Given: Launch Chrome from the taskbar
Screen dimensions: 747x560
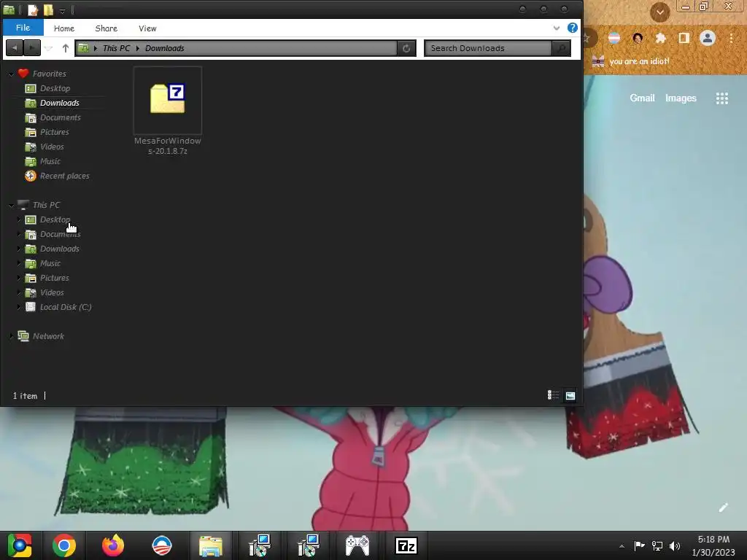Looking at the screenshot, I should click(64, 545).
